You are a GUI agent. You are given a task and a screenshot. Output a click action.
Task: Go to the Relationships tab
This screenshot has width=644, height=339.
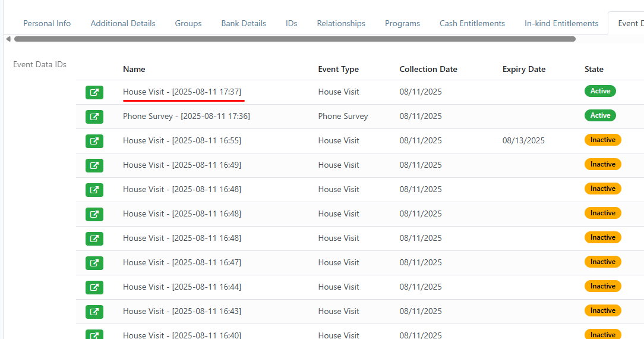click(341, 23)
